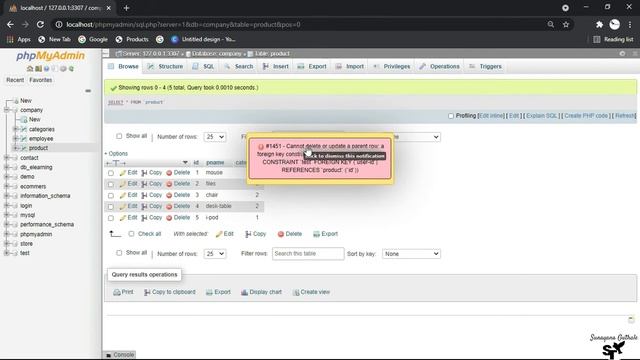Sort by the pname column header

click(215, 163)
